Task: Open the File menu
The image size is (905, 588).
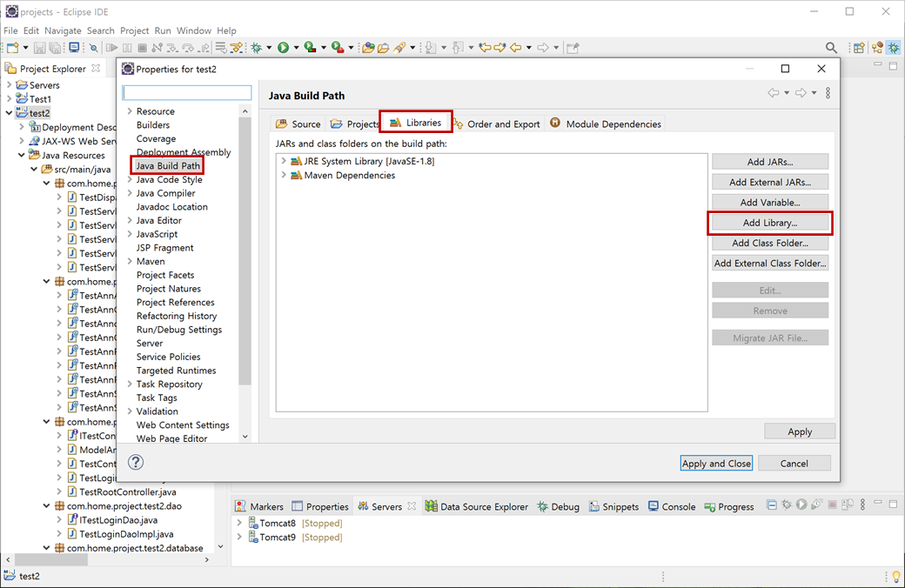Action: [x=10, y=30]
